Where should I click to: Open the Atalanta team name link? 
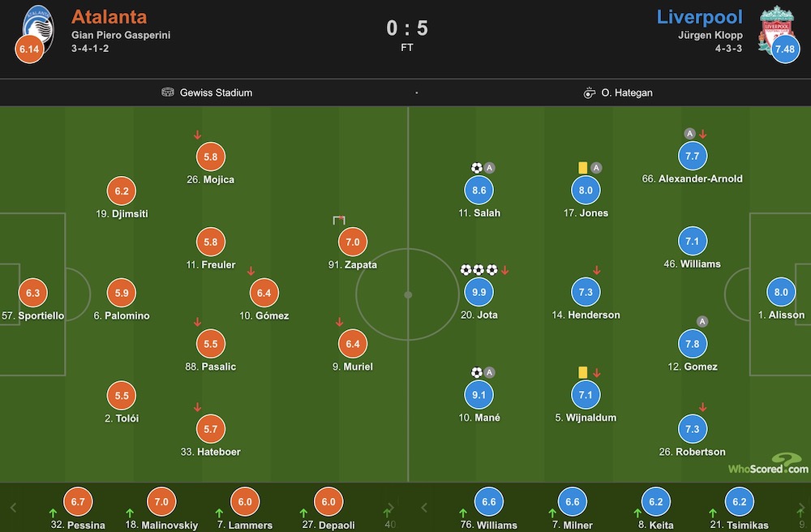coord(109,16)
